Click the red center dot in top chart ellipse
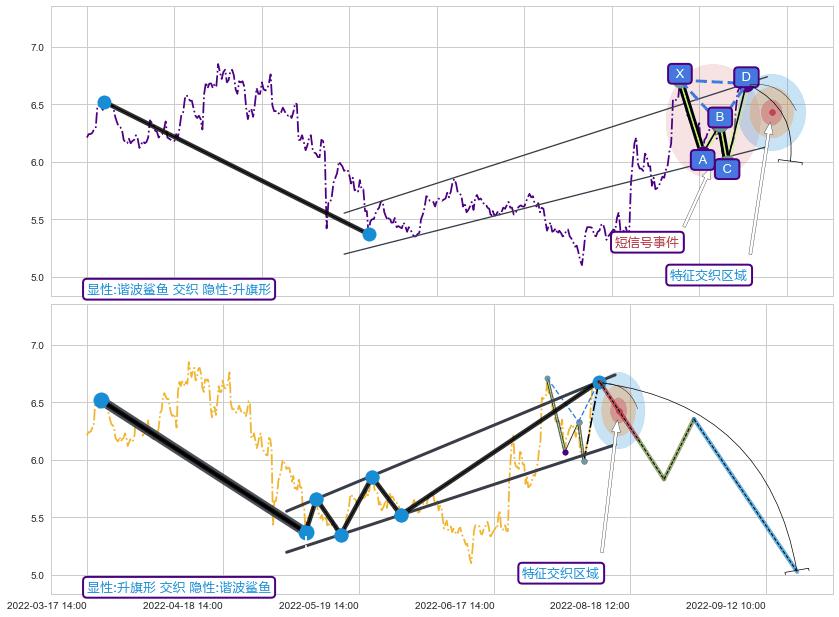The image size is (839, 617). (772, 112)
